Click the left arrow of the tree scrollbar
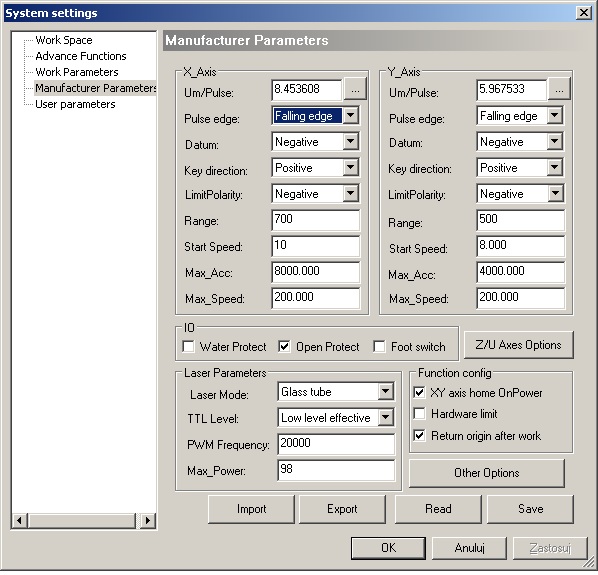598x575 pixels. [20, 520]
